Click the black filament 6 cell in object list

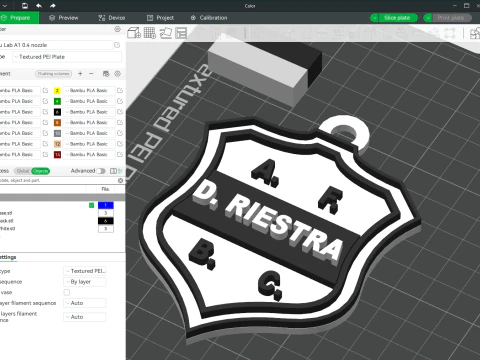coord(106,221)
